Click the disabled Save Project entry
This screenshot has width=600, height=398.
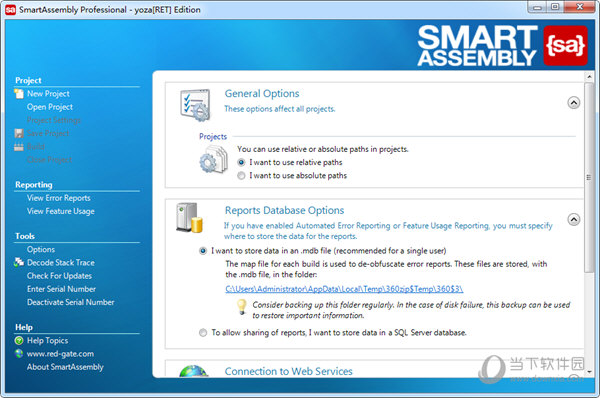pyautogui.click(x=48, y=133)
